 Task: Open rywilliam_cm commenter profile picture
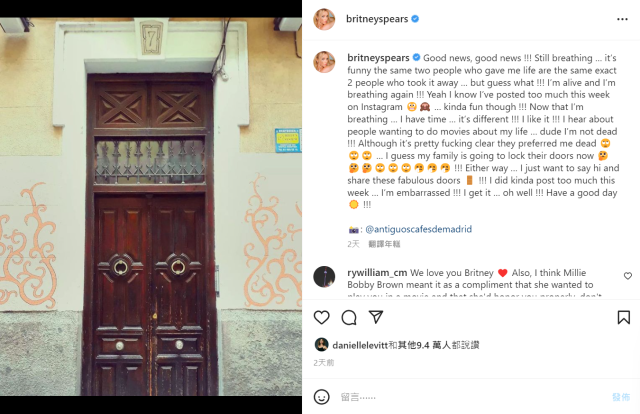pyautogui.click(x=324, y=277)
